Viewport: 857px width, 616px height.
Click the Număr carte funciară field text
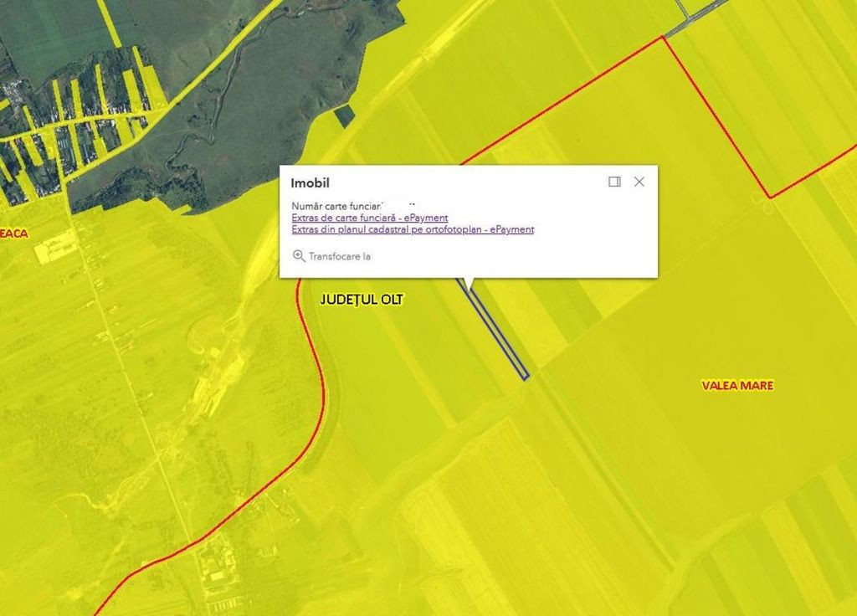335,206
